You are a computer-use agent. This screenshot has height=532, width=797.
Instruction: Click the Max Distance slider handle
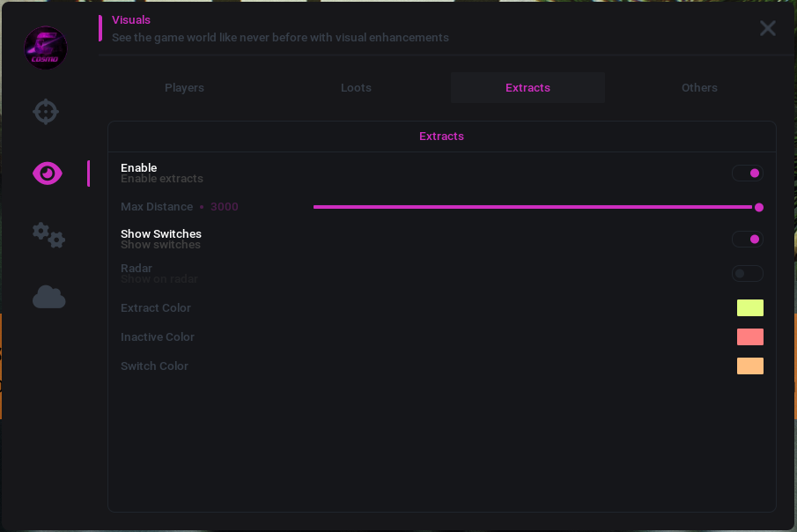pyautogui.click(x=759, y=208)
